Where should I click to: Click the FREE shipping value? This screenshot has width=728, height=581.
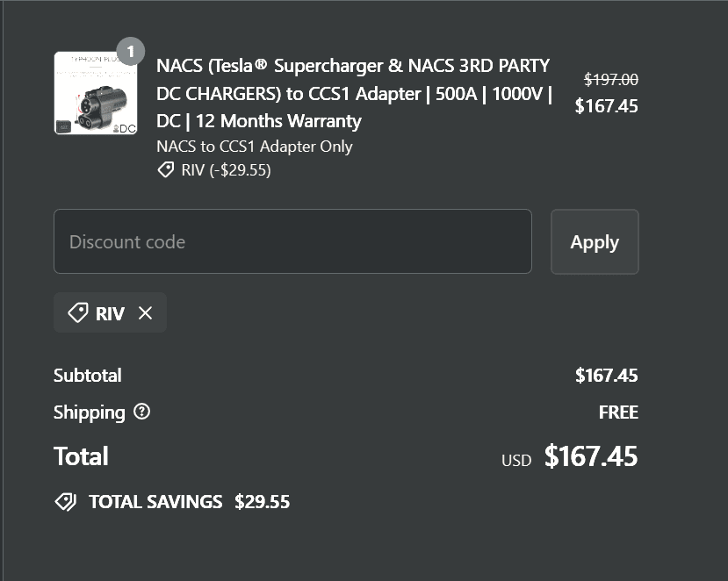618,412
